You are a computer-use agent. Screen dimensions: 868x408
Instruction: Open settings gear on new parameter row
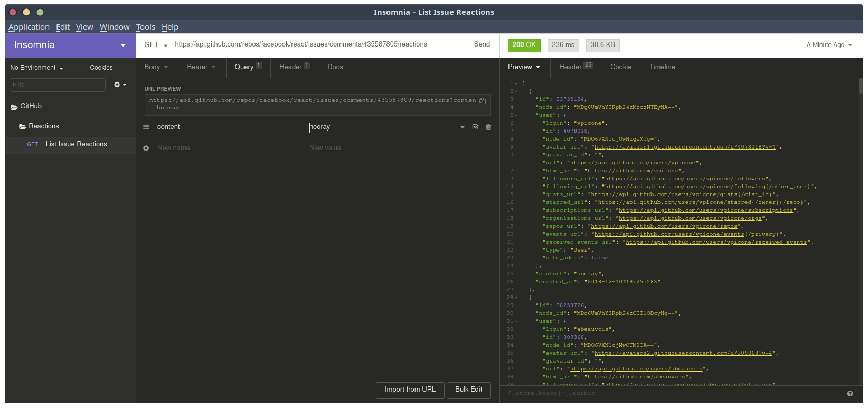click(x=146, y=148)
